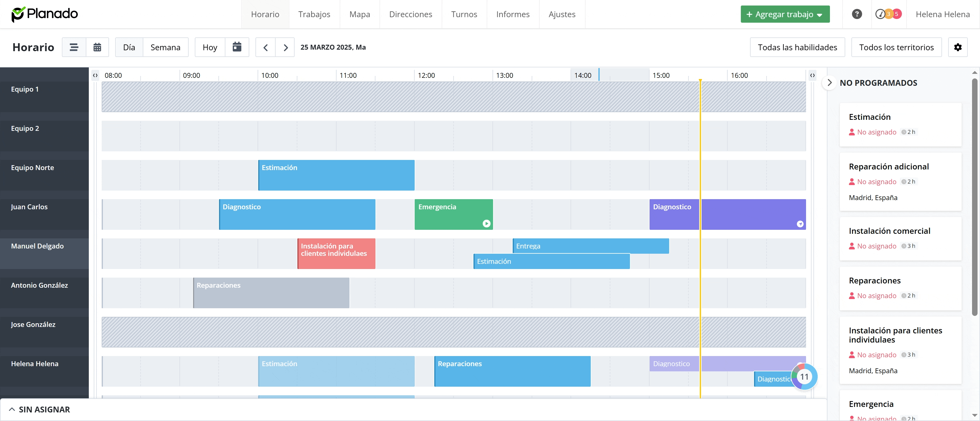Go to next day arrow
The image size is (980, 421).
(285, 47)
